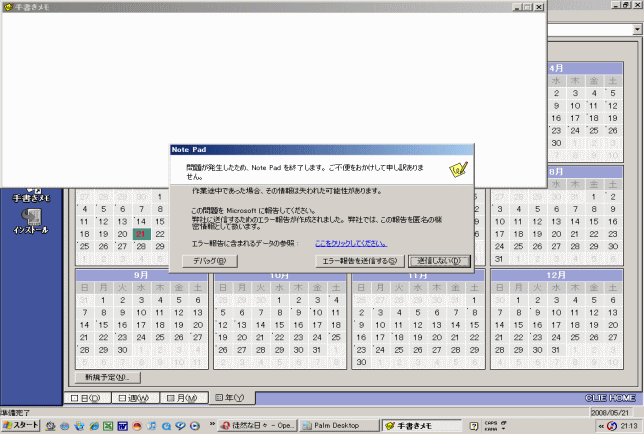Screen dimensions: 644x434
Task: Select December 25 in the calendar
Action: (575, 338)
